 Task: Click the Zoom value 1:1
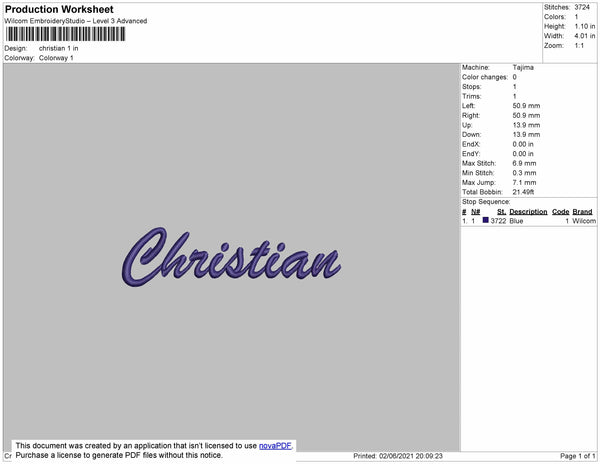coord(579,46)
